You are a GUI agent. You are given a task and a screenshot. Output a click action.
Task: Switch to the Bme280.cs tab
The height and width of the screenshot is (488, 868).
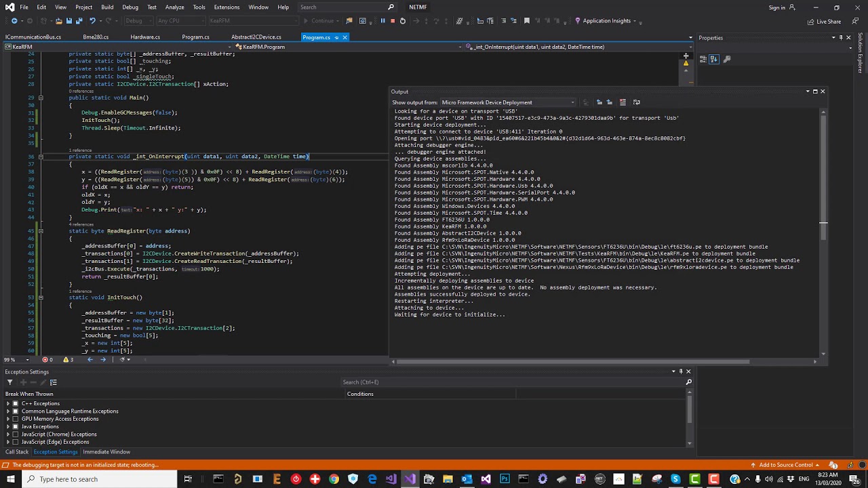tap(96, 37)
